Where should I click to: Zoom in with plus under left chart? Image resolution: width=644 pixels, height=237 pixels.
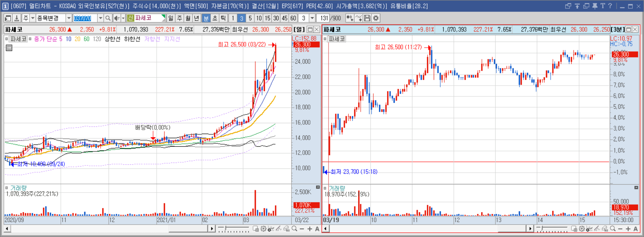pyautogui.click(x=310, y=229)
